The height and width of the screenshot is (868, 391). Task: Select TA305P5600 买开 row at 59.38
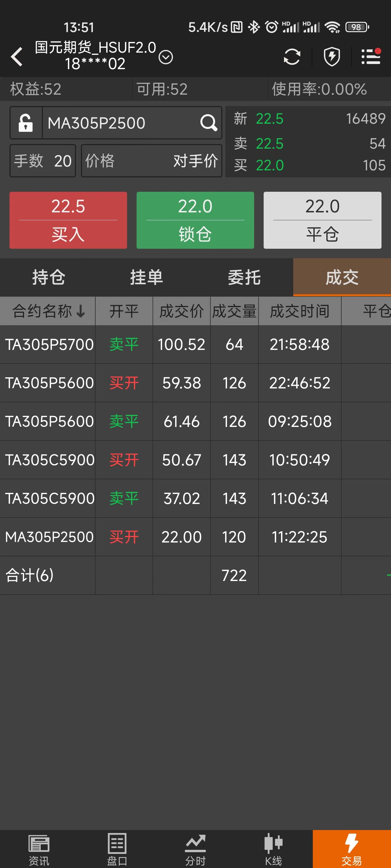[x=195, y=383]
